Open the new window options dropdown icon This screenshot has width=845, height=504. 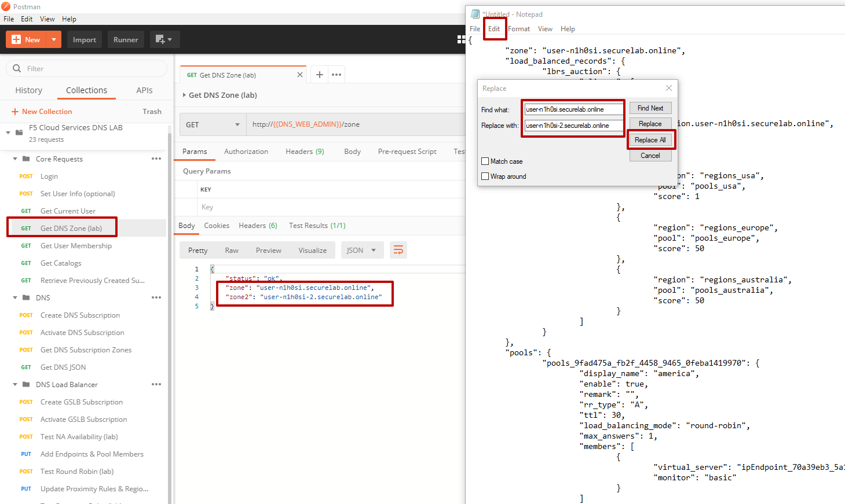pos(164,39)
